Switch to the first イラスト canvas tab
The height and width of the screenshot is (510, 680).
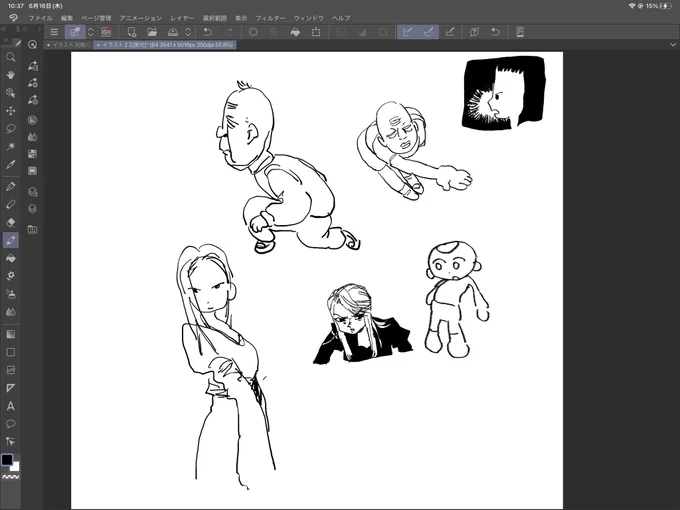tap(69, 45)
